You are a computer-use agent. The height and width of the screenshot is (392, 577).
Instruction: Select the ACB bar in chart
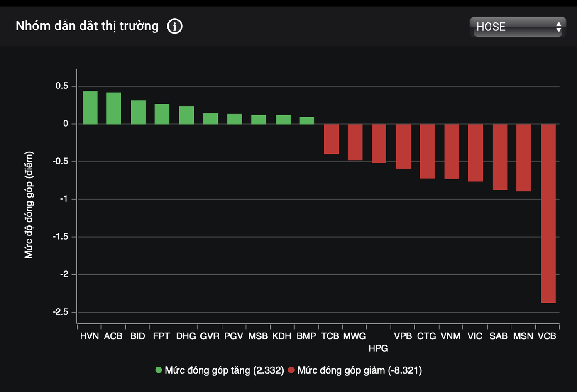tap(114, 108)
